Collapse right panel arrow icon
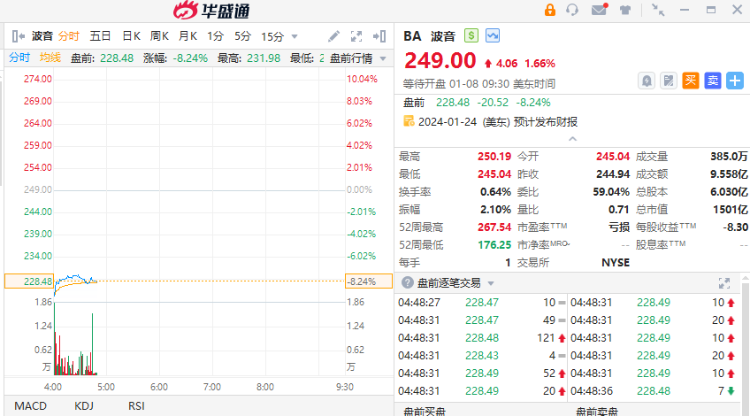Viewport: 750px width, 416px height. click(x=379, y=36)
